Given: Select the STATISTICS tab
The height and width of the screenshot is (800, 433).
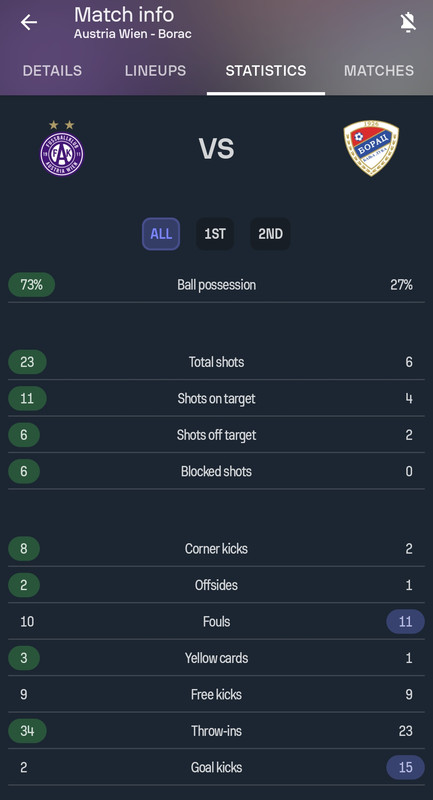Looking at the screenshot, I should (266, 70).
